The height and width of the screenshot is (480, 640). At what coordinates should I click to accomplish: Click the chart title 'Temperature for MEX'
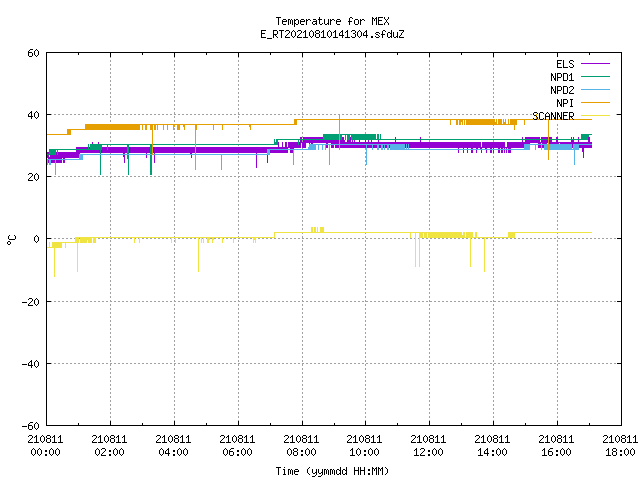332,21
